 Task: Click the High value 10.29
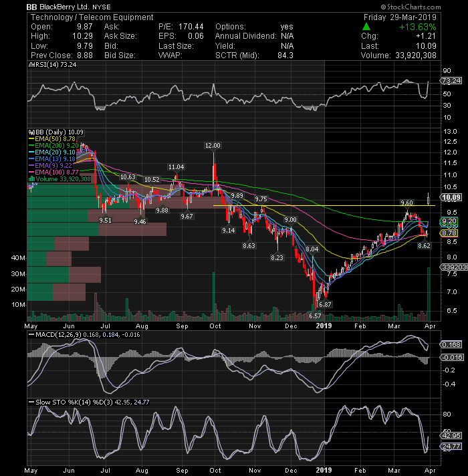click(x=82, y=36)
